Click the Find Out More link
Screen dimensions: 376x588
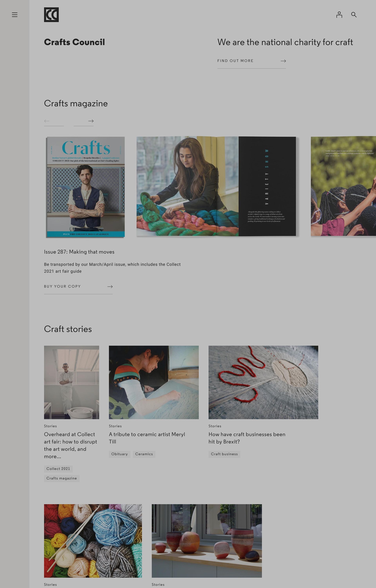pos(235,61)
